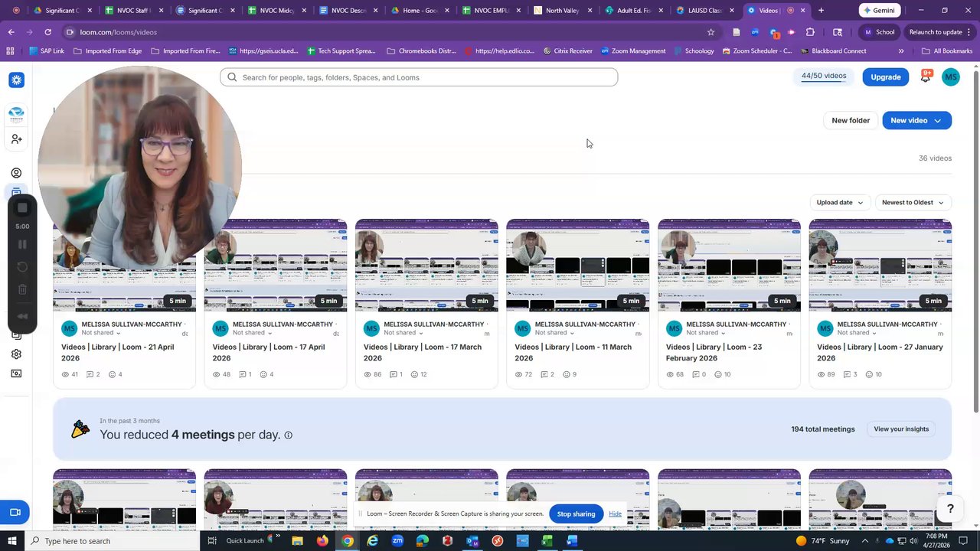Open Zoom from the Windows taskbar

pyautogui.click(x=397, y=541)
